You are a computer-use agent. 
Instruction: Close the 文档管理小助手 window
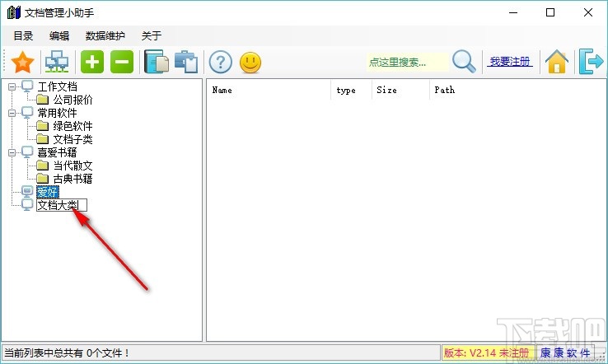(x=588, y=12)
